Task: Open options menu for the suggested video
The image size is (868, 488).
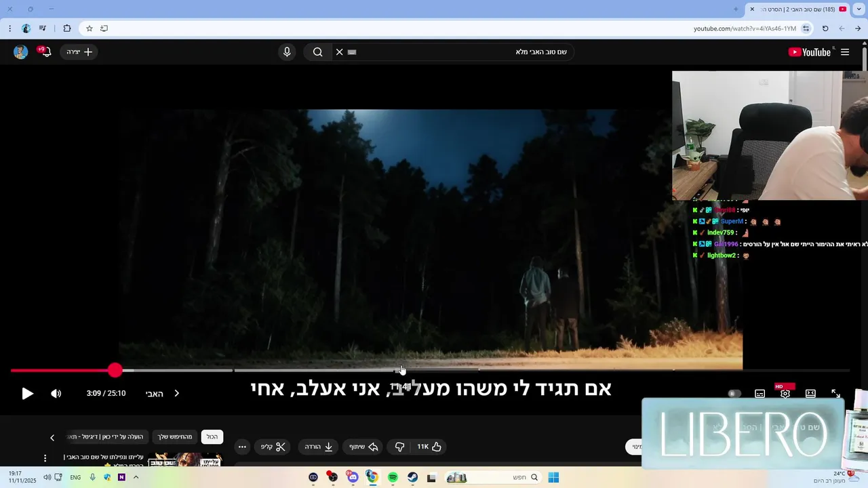Action: [x=45, y=458]
